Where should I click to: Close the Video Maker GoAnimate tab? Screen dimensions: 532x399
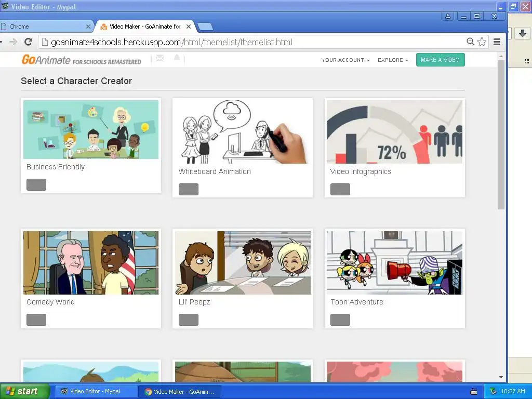click(x=189, y=26)
